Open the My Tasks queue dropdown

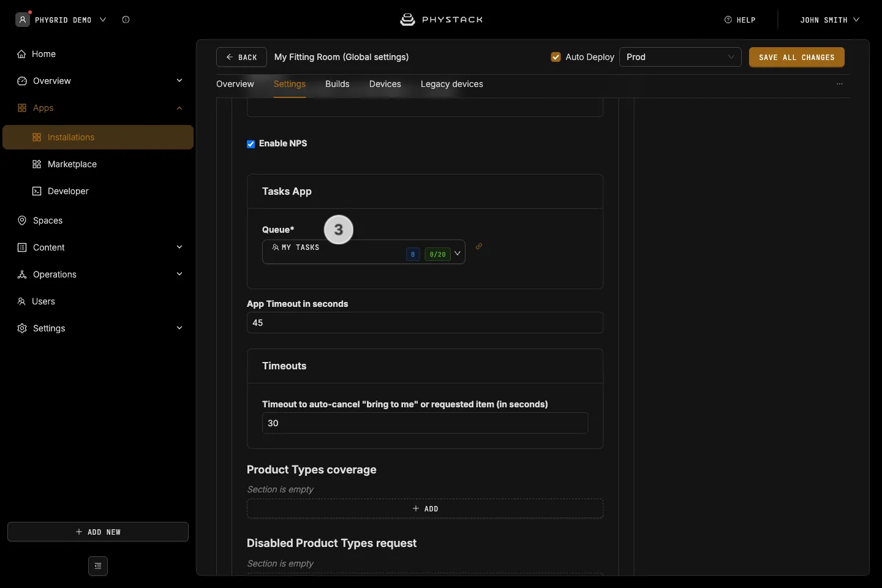[x=364, y=252]
